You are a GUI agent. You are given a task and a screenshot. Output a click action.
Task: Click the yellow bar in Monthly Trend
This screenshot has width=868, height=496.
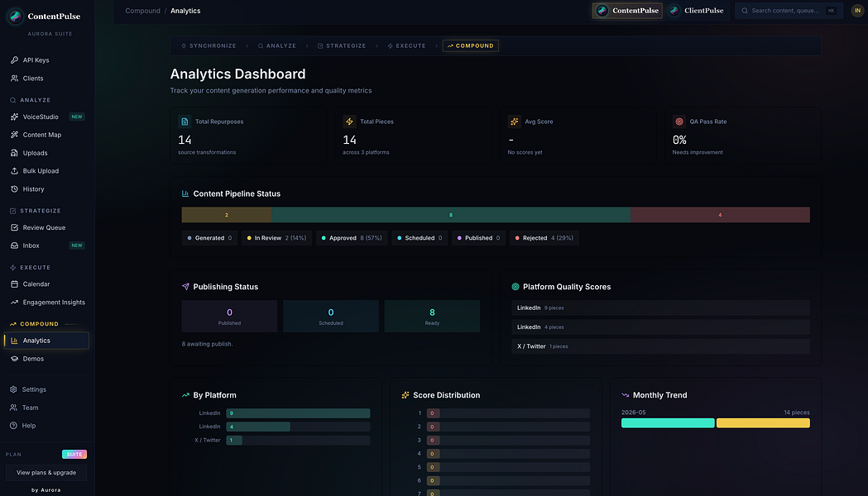tap(764, 423)
